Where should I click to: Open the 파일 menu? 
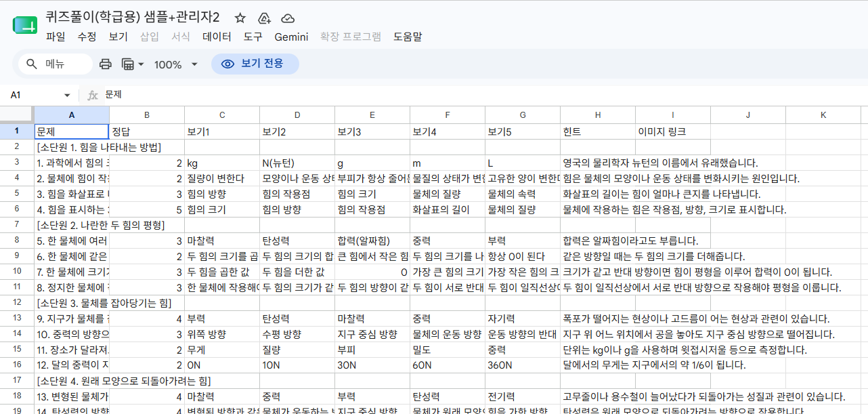[56, 37]
